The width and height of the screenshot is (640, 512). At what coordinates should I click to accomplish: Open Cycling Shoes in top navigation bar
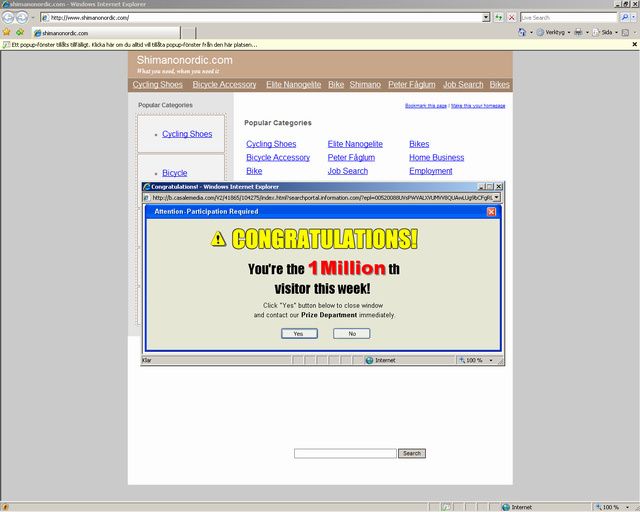[x=157, y=85]
